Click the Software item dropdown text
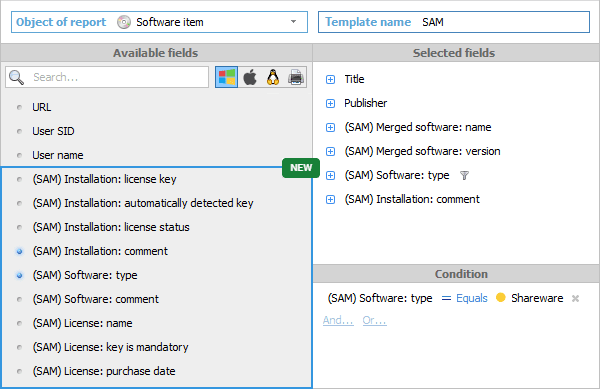Image resolution: width=600 pixels, height=389 pixels. point(170,22)
